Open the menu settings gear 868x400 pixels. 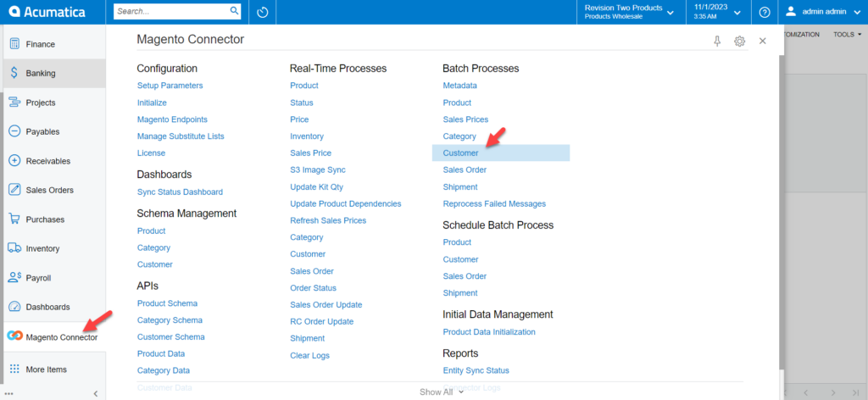click(x=739, y=41)
